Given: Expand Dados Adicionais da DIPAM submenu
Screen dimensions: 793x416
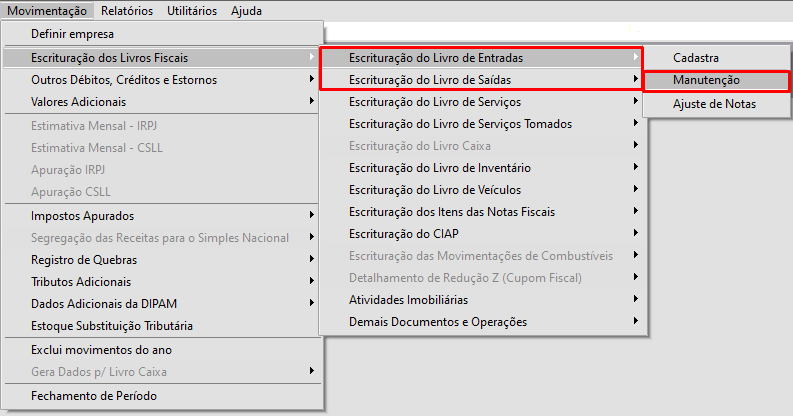Looking at the screenshot, I should 163,304.
